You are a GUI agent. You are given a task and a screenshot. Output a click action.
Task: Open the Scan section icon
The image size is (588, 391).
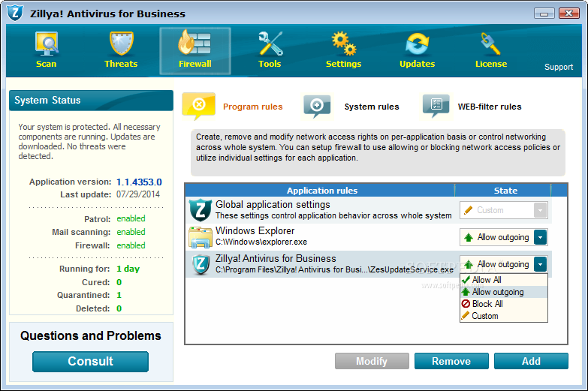47,44
